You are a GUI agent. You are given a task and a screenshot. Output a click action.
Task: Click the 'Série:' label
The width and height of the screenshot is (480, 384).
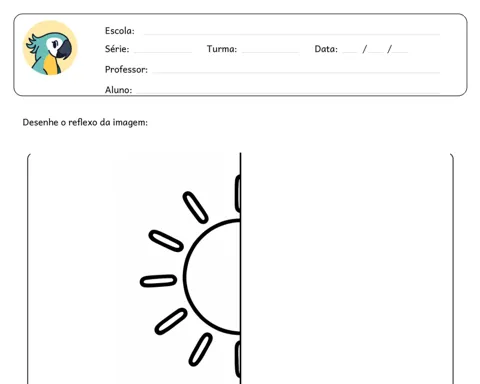pos(117,49)
